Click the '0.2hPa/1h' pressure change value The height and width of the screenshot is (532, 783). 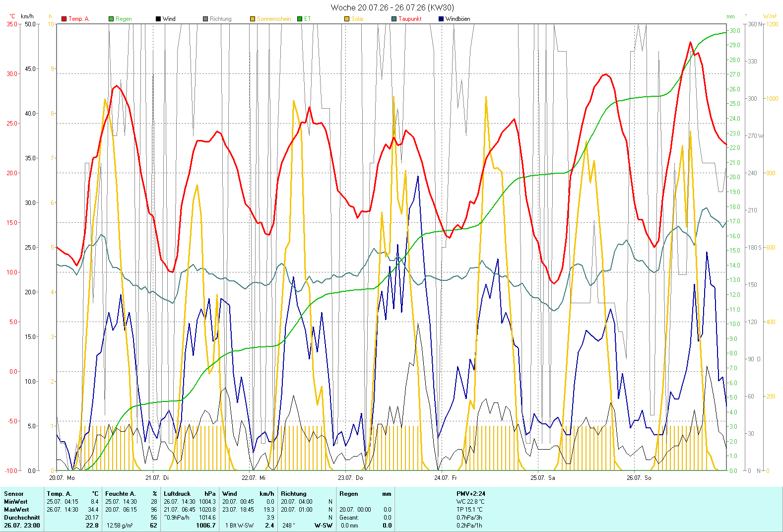click(469, 526)
